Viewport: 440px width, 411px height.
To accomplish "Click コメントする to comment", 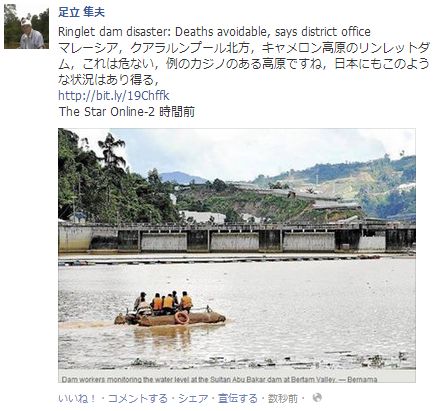I will coord(138,398).
